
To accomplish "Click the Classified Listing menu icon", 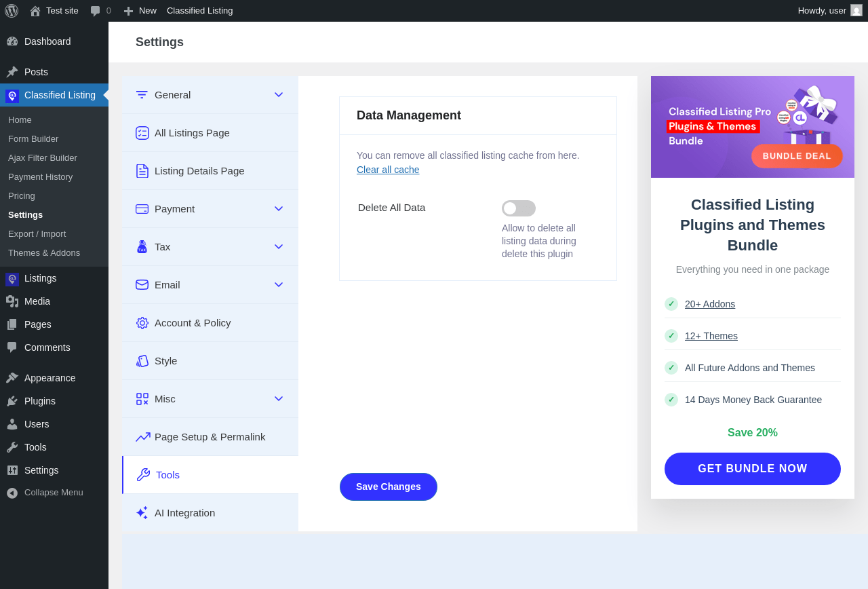I will coord(12,96).
